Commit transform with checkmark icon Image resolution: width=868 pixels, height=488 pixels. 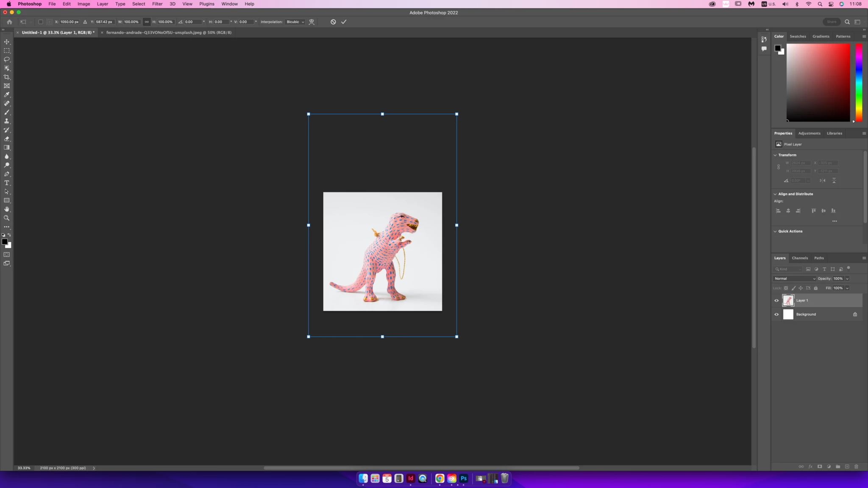(x=344, y=22)
